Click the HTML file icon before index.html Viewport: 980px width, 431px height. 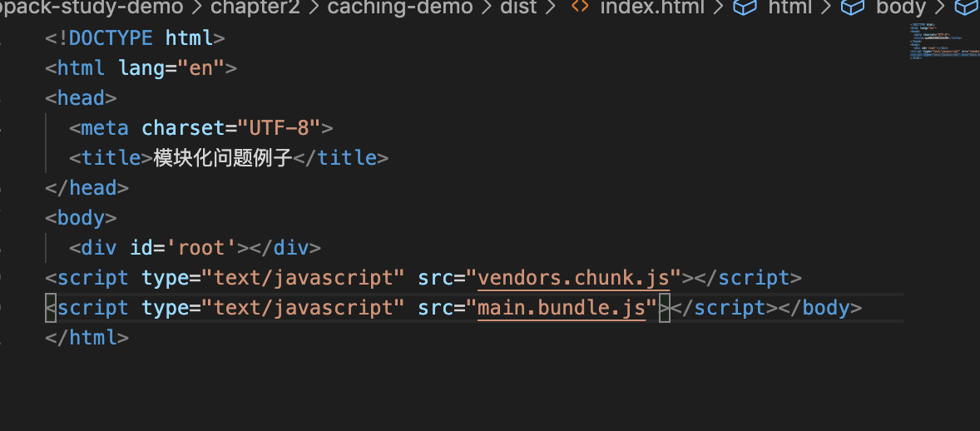[580, 8]
